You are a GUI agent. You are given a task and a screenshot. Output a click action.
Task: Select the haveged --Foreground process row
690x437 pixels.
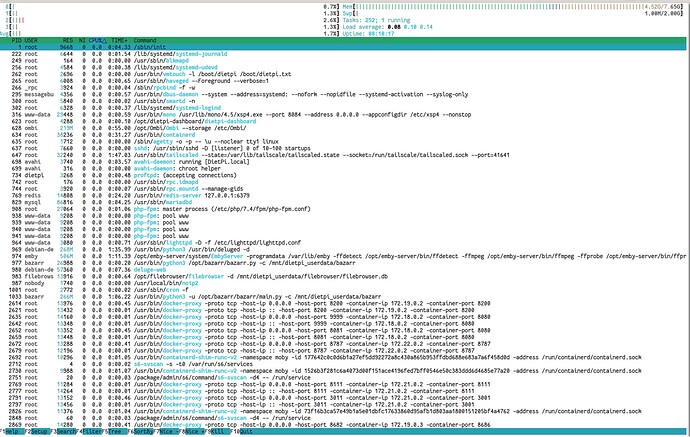click(x=345, y=81)
